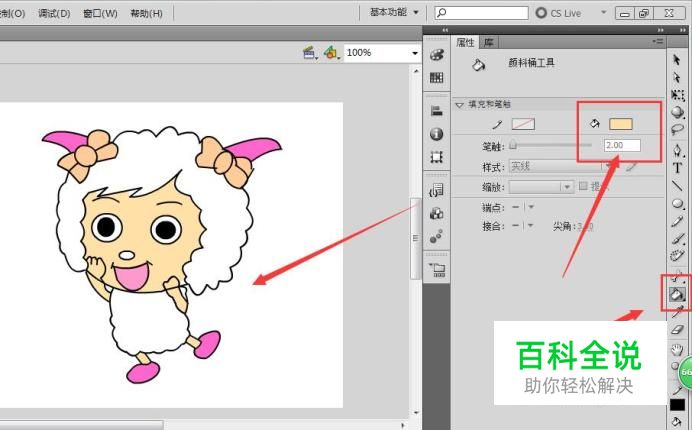The image size is (692, 430).
Task: Select the Eraser tool
Action: tap(677, 330)
